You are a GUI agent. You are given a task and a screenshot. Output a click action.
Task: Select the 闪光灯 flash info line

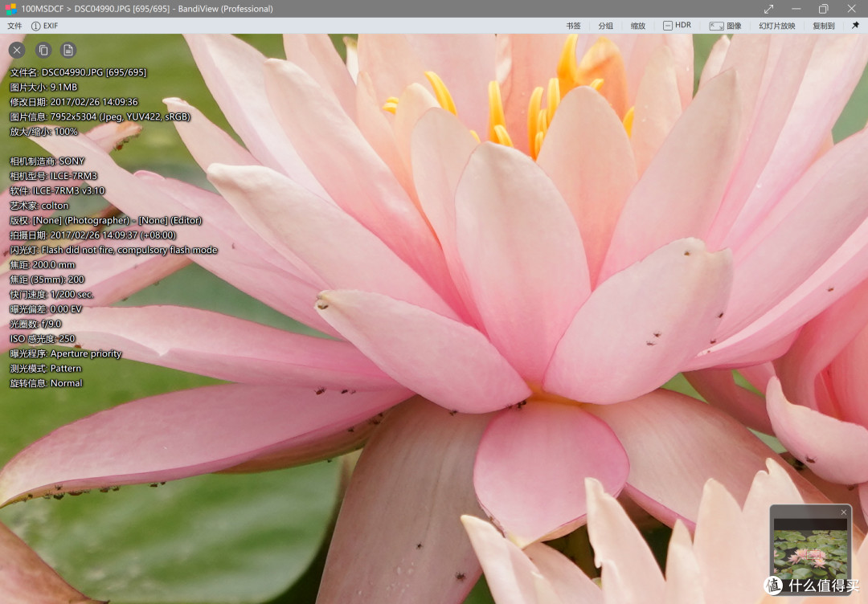point(113,250)
